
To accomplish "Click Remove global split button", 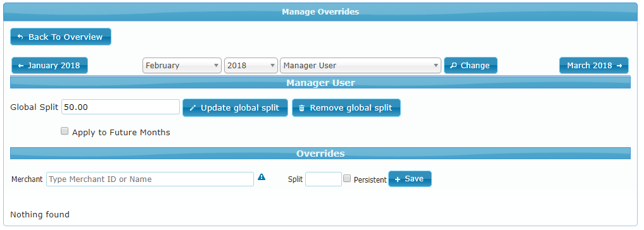I will click(346, 108).
